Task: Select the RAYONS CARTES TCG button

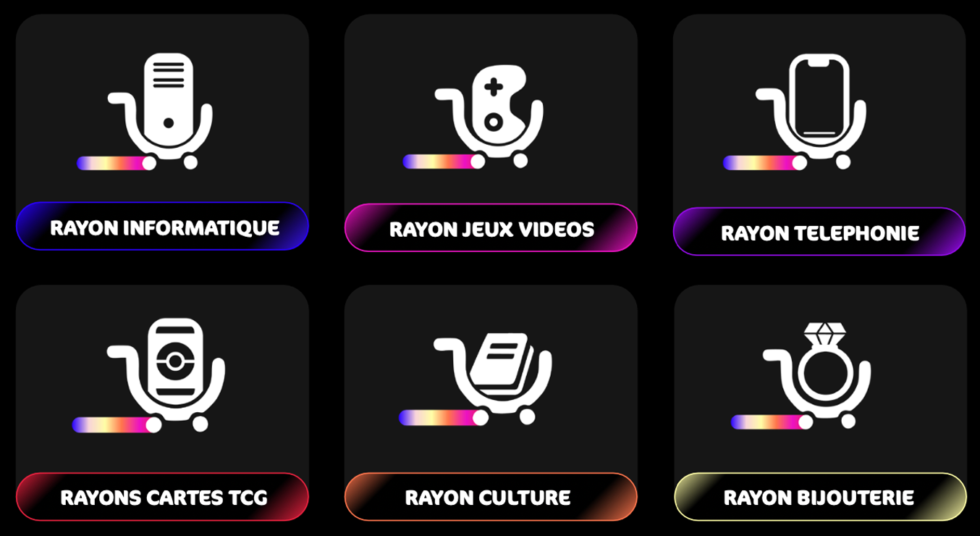Action: point(163,497)
